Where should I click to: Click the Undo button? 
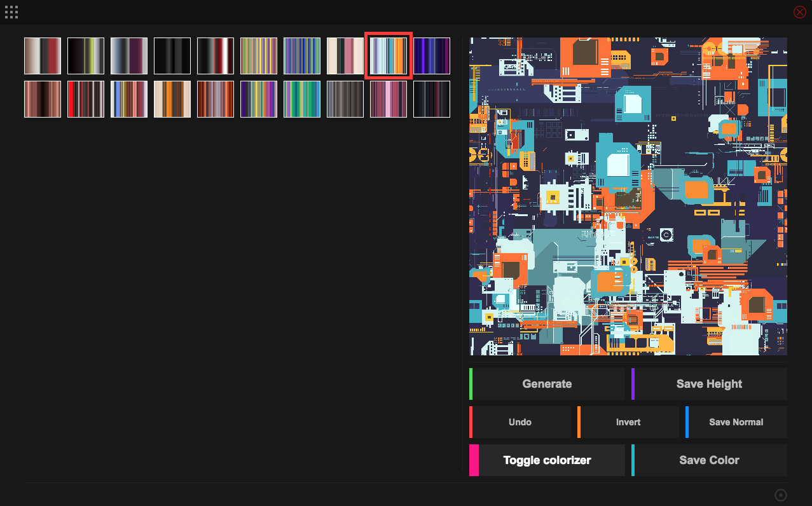(x=520, y=422)
